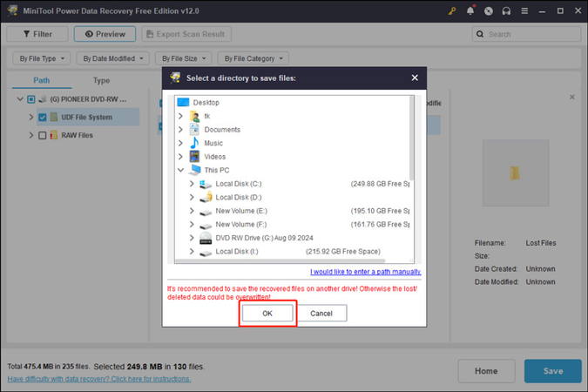Click the Home button
Viewport: 588px width, 392px height.
pyautogui.click(x=486, y=371)
